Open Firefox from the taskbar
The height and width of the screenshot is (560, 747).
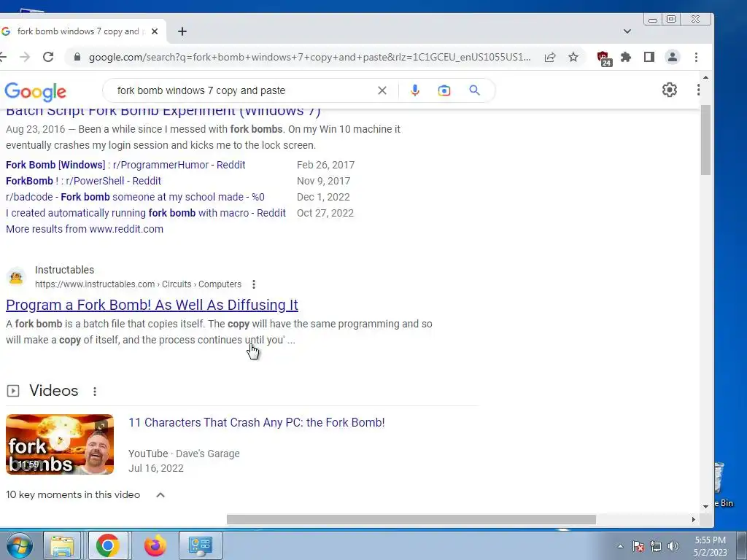[x=155, y=545]
